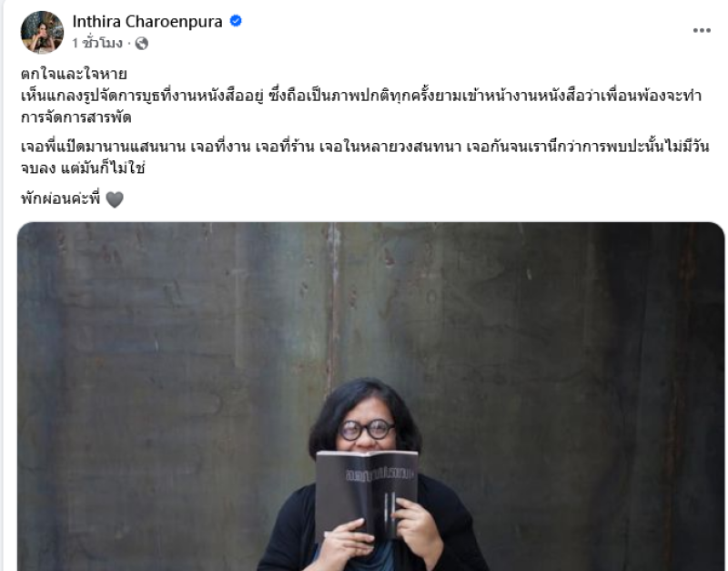Viewport: 728px width, 571px height.
Task: Open the attached post photo
Action: [x=370, y=396]
